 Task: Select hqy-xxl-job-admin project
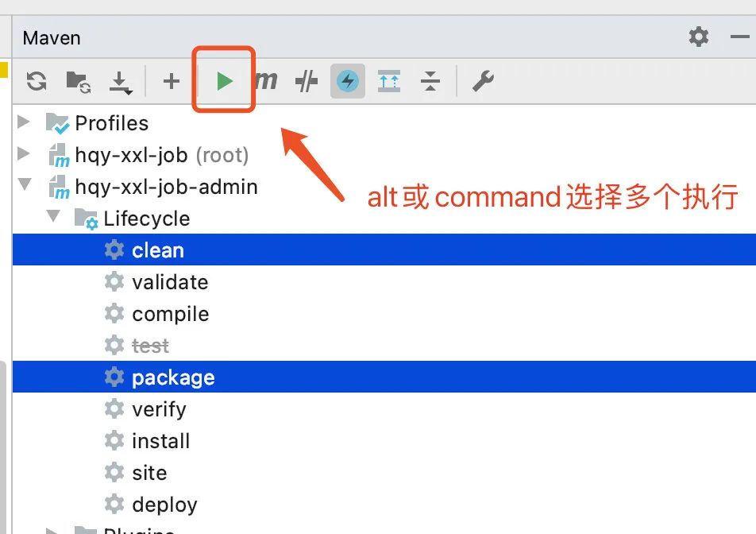[x=384, y=187]
